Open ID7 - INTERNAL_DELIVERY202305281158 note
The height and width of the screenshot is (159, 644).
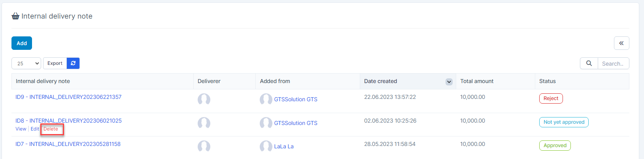click(x=68, y=144)
